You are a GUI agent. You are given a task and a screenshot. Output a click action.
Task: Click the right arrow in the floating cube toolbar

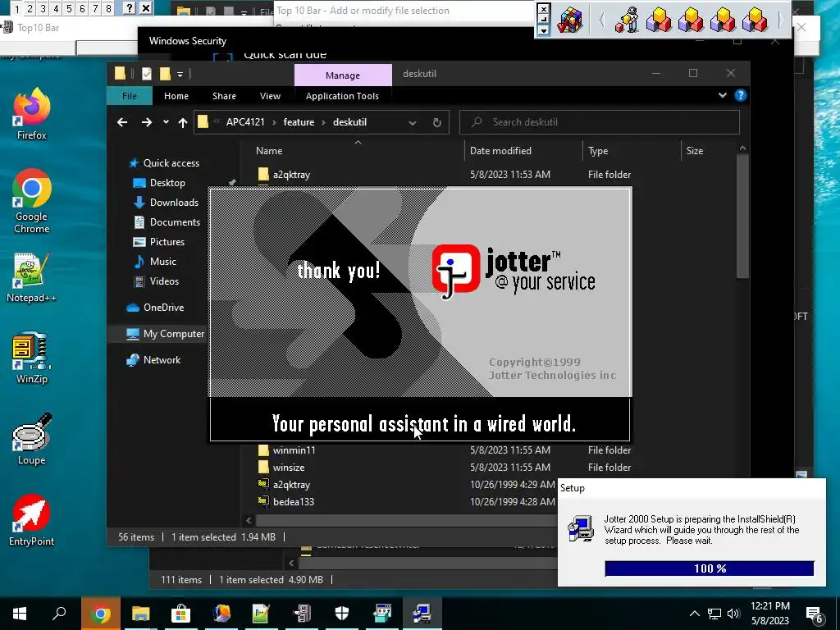pyautogui.click(x=780, y=21)
